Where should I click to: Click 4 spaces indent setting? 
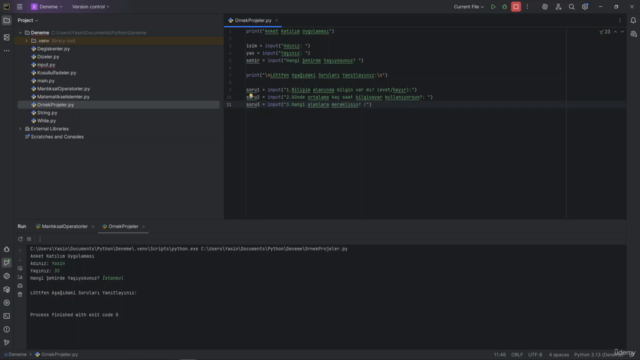[559, 355]
